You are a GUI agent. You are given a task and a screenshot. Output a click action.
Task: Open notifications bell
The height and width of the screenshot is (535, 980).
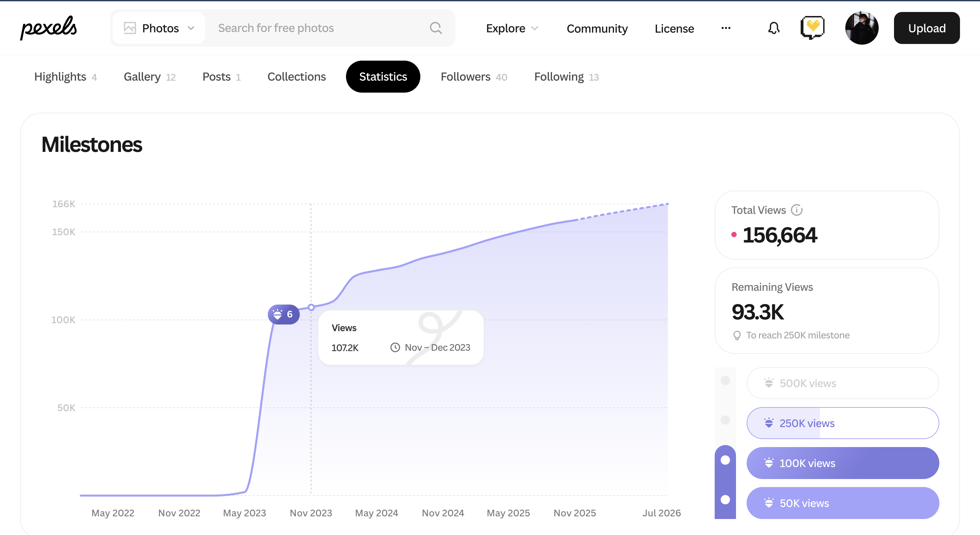click(773, 28)
